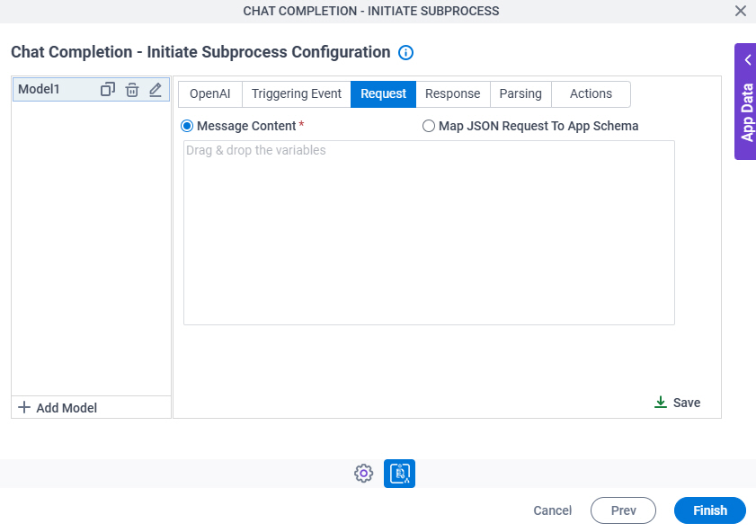Click the gear settings icon at bottom
Image resolution: width=756 pixels, height=532 pixels.
(x=363, y=474)
